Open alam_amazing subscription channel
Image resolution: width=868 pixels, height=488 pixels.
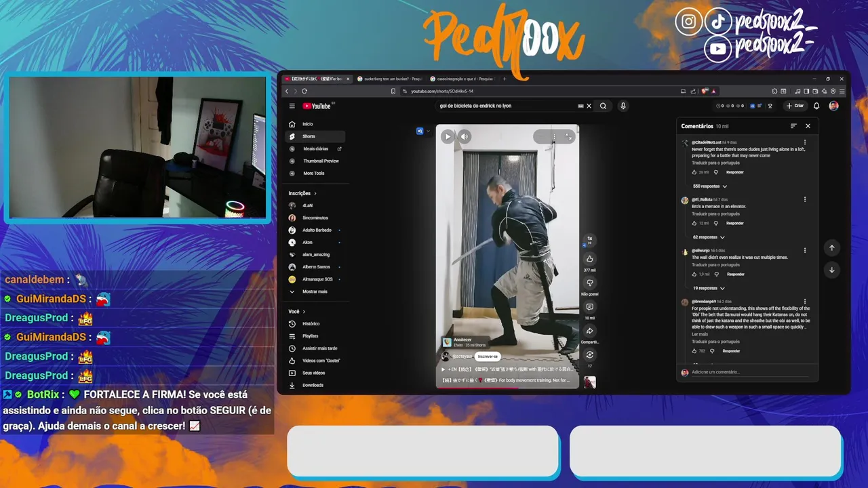(316, 254)
